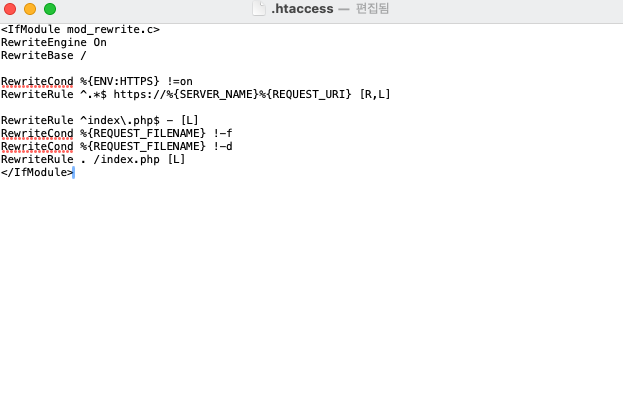The width and height of the screenshot is (623, 406).
Task: Click the !-d condition flag
Action: coord(223,147)
